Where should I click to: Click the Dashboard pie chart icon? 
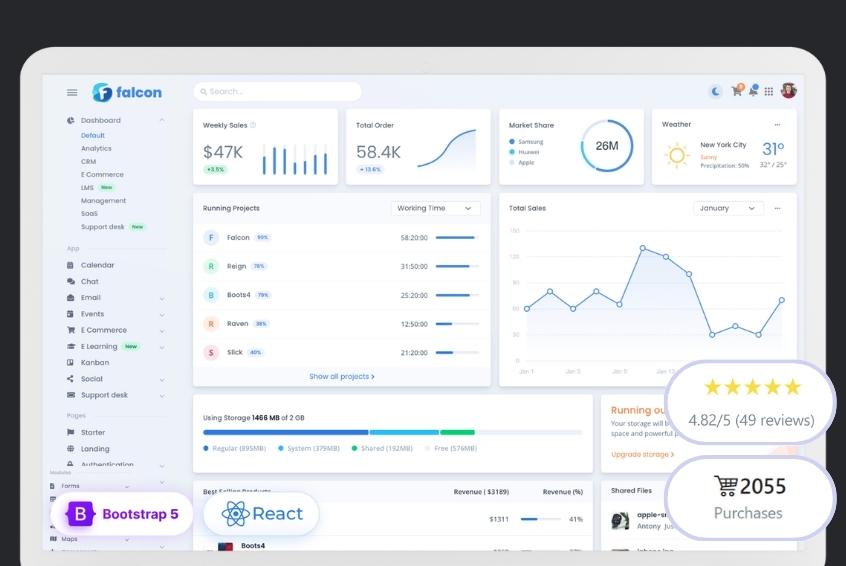point(71,120)
